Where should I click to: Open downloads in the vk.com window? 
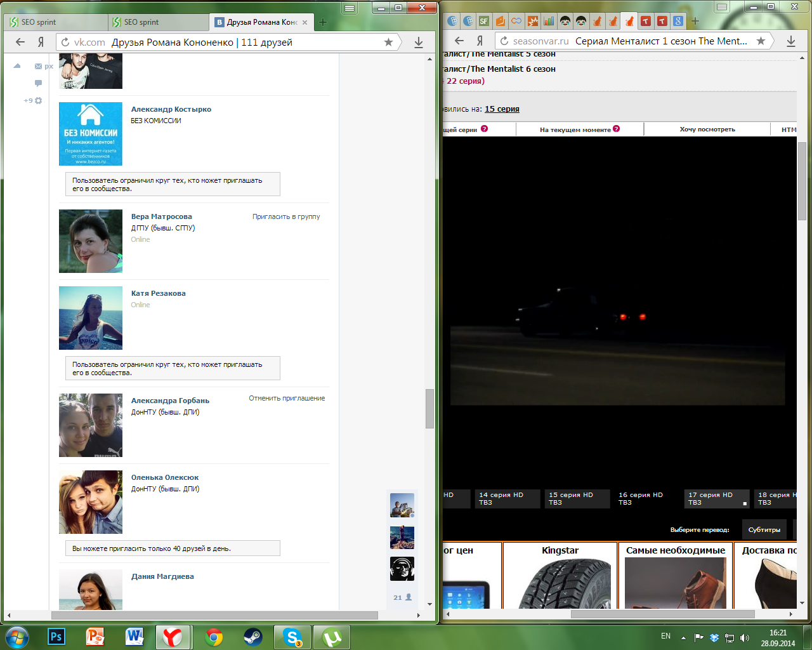[419, 42]
